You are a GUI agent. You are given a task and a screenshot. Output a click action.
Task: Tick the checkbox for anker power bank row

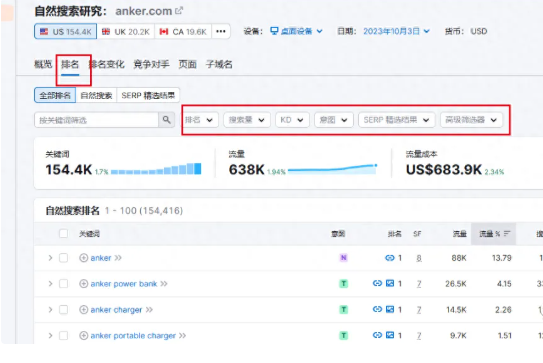point(63,284)
